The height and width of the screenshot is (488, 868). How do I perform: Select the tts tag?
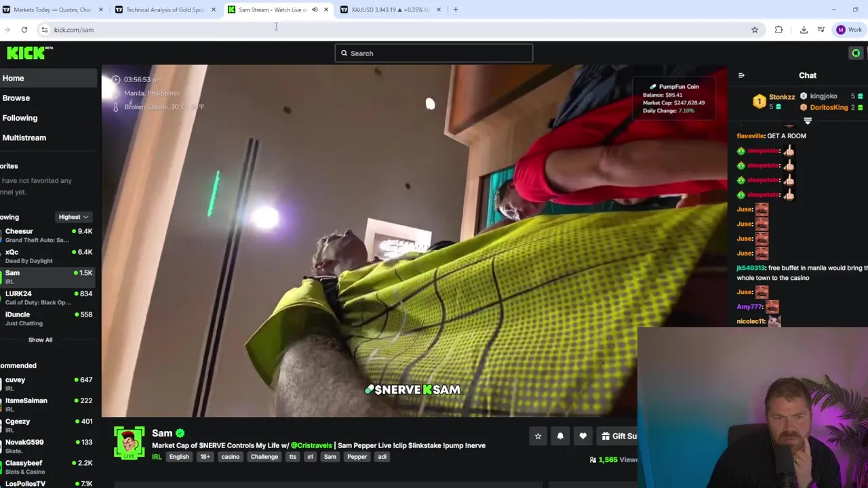point(292,457)
